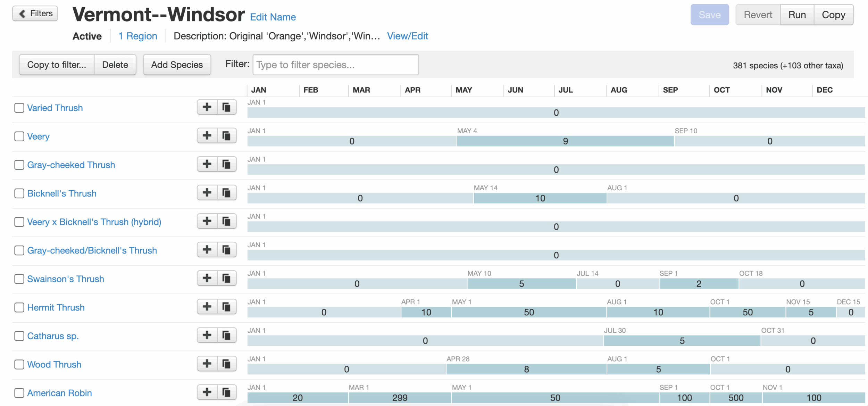Open the 1 Region link

pos(137,36)
